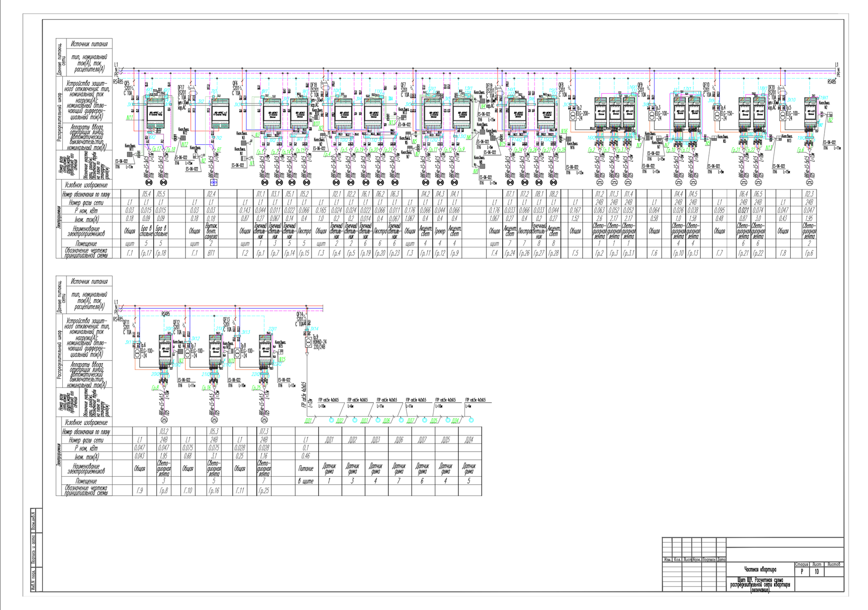Select the last smoke detector circle after ДД4
This screenshot has width=868, height=610.
click(471, 420)
